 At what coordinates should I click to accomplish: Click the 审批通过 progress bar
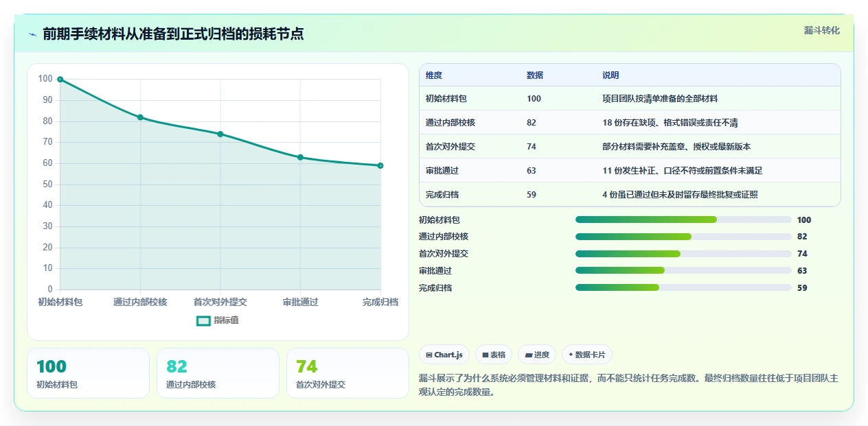(x=683, y=271)
